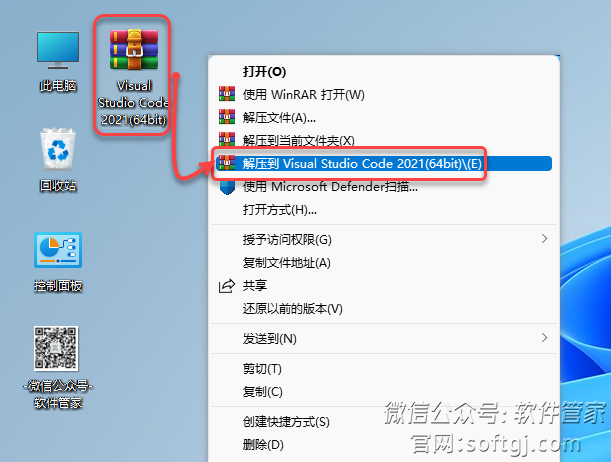
Task: Click the Defender shield icon in menu
Action: pos(227,187)
